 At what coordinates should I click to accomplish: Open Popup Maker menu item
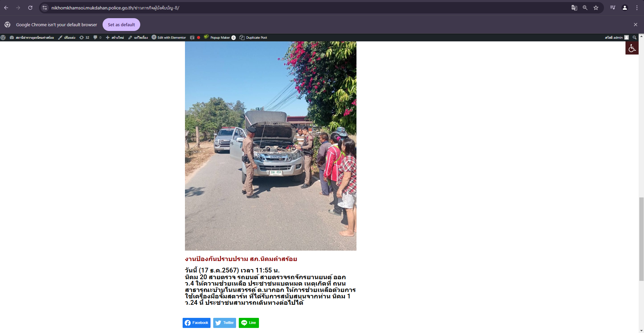tap(220, 38)
